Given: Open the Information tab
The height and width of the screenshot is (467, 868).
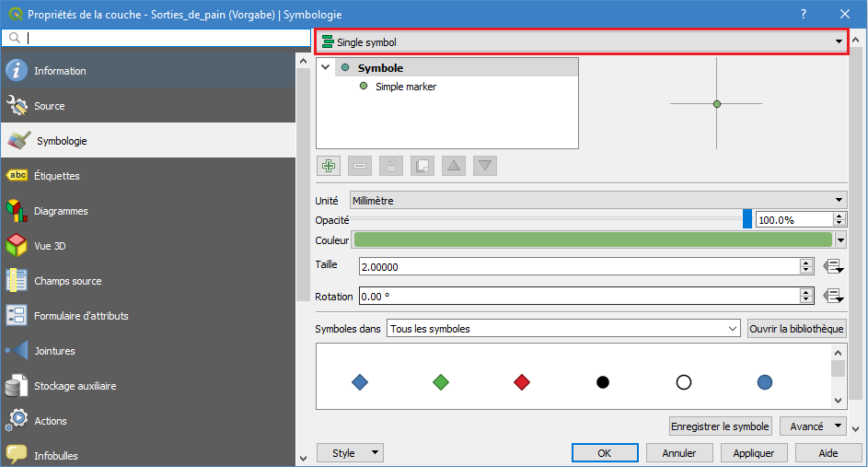Looking at the screenshot, I should 148,70.
